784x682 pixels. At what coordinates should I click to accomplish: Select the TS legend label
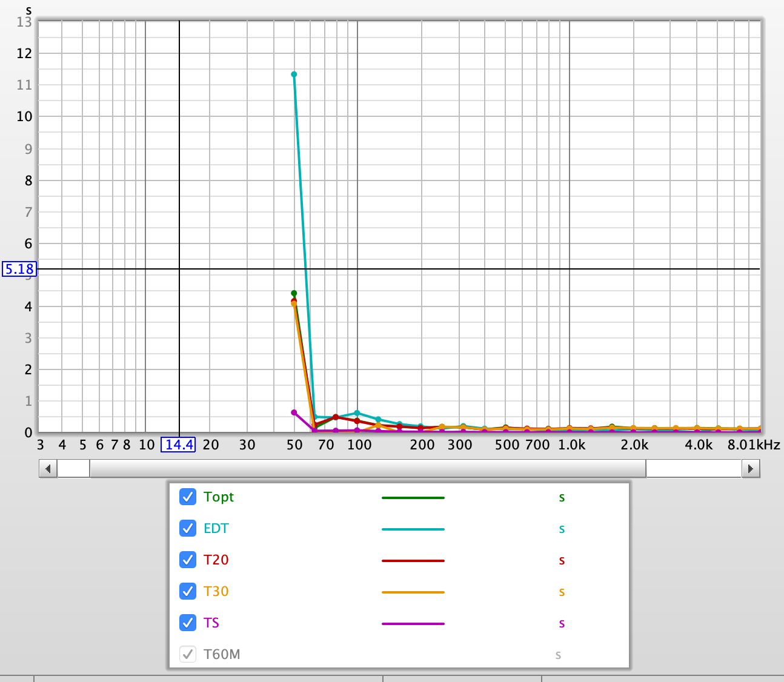pyautogui.click(x=211, y=623)
